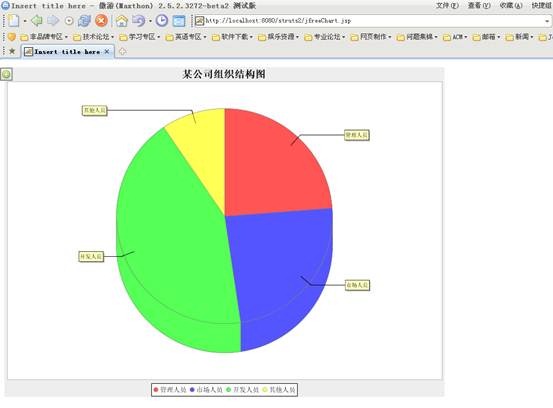Open a new tab with plus button
This screenshot has height=408, width=553.
[x=122, y=51]
